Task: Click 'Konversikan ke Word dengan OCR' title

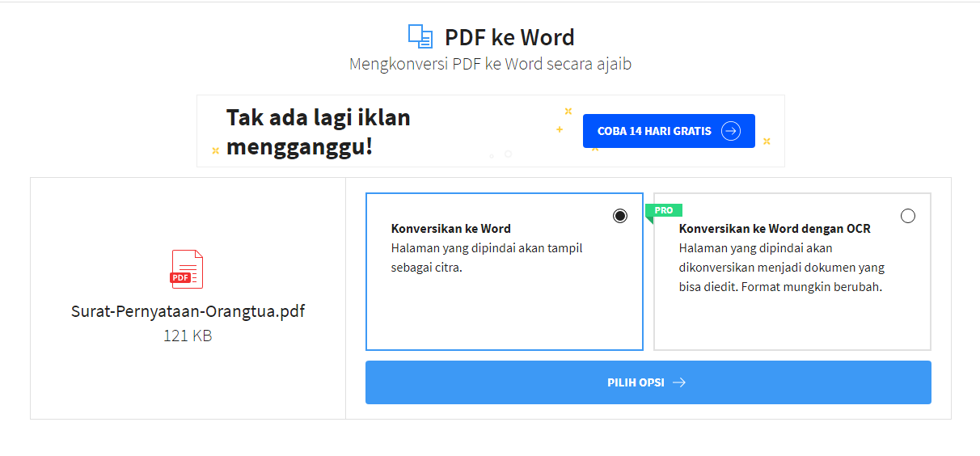Action: [x=775, y=229]
